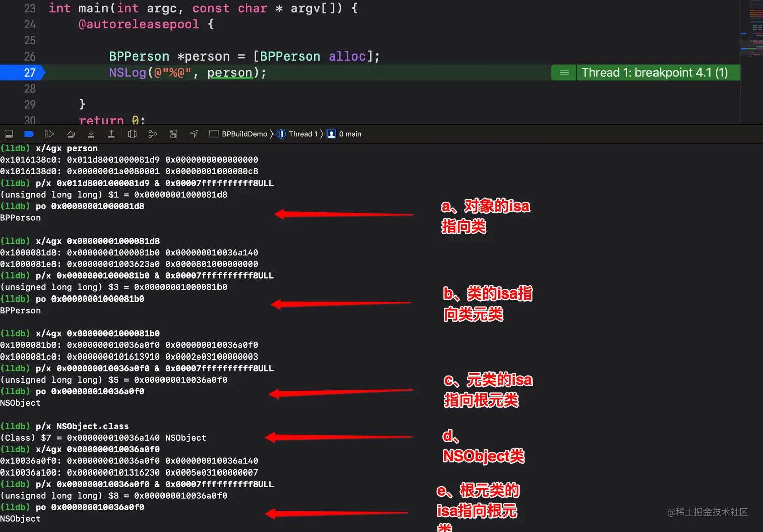This screenshot has width=763, height=532.
Task: Select Thread 1 in debug jump bar
Action: (298, 134)
